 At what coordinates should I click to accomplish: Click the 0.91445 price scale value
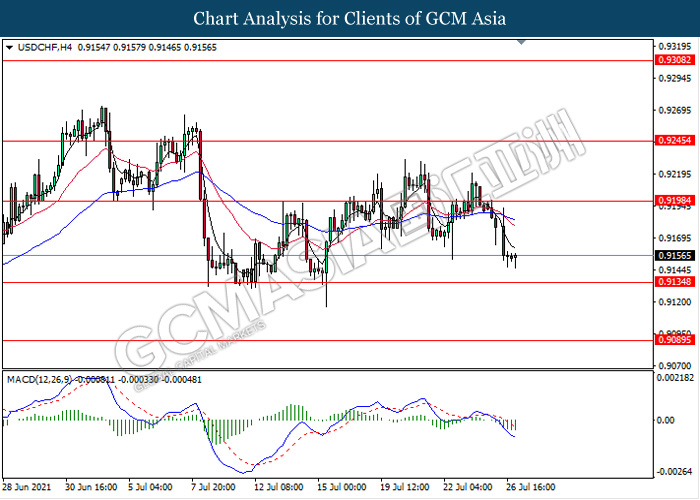(675, 270)
